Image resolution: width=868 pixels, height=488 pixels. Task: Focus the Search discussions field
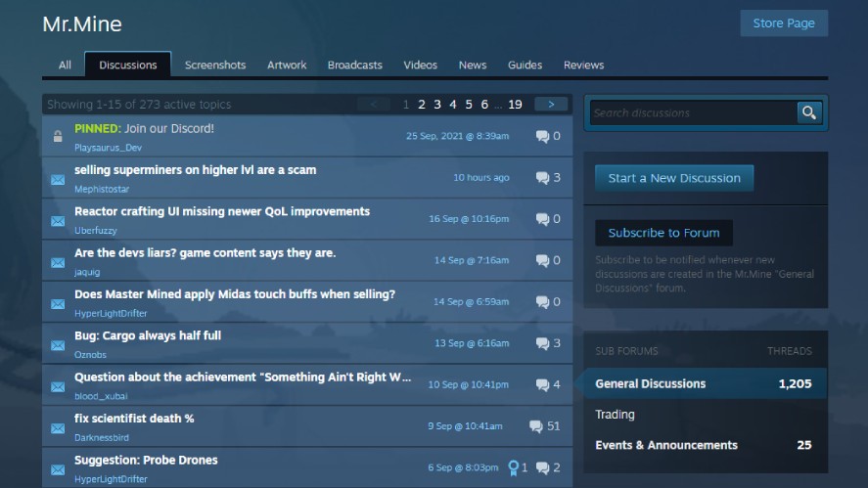pyautogui.click(x=693, y=112)
